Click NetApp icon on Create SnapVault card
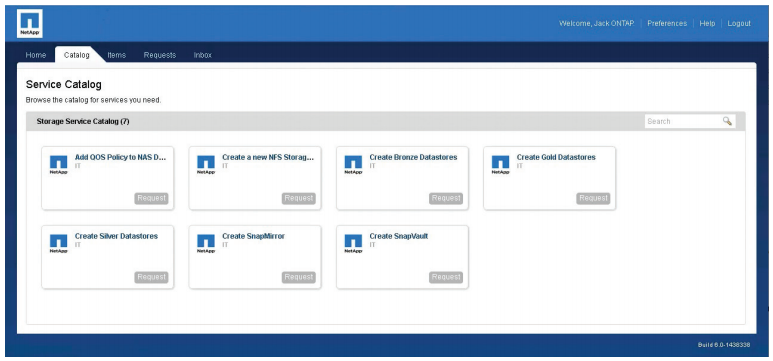Viewport: 773px width, 361px height. point(353,244)
